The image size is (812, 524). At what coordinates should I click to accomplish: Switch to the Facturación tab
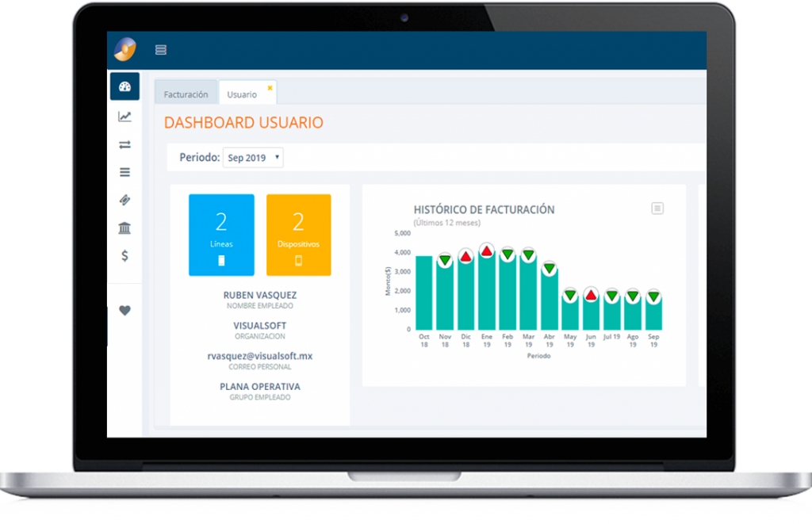pos(186,94)
